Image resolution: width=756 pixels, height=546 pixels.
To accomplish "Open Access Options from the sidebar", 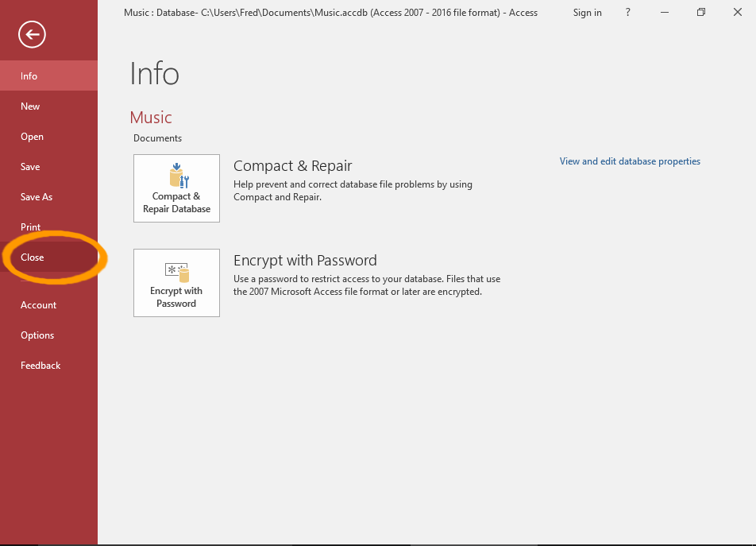I will 37,335.
